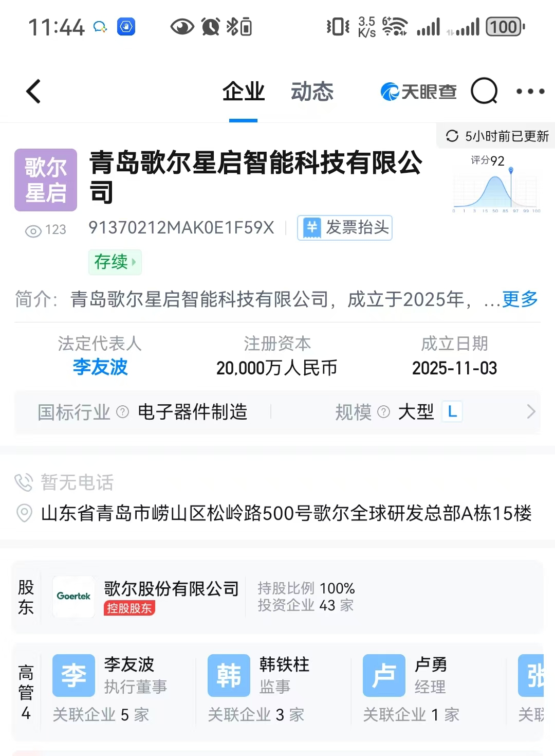Switch to the 动态 tab
The image size is (555, 756).
312,92
